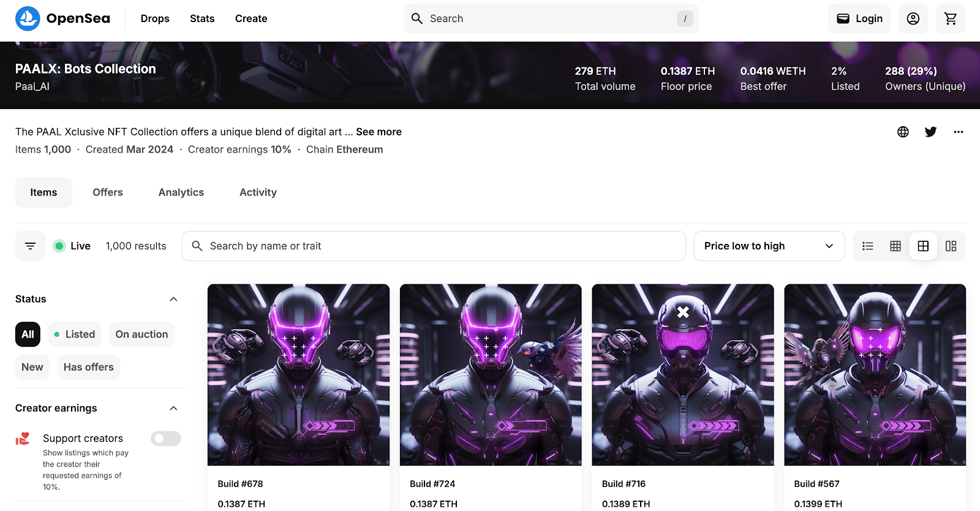The height and width of the screenshot is (511, 980).
Task: Switch to the Activity tab
Action: coord(258,192)
